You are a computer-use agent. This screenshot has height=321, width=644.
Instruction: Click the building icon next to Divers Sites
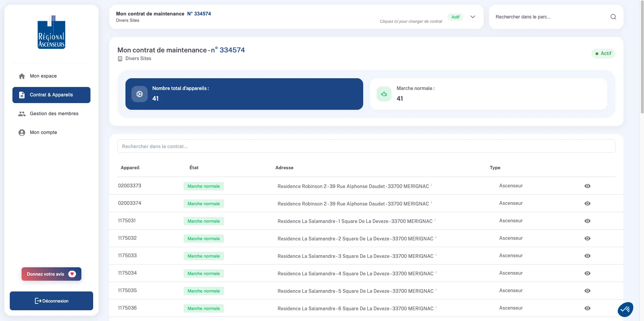[x=120, y=59]
